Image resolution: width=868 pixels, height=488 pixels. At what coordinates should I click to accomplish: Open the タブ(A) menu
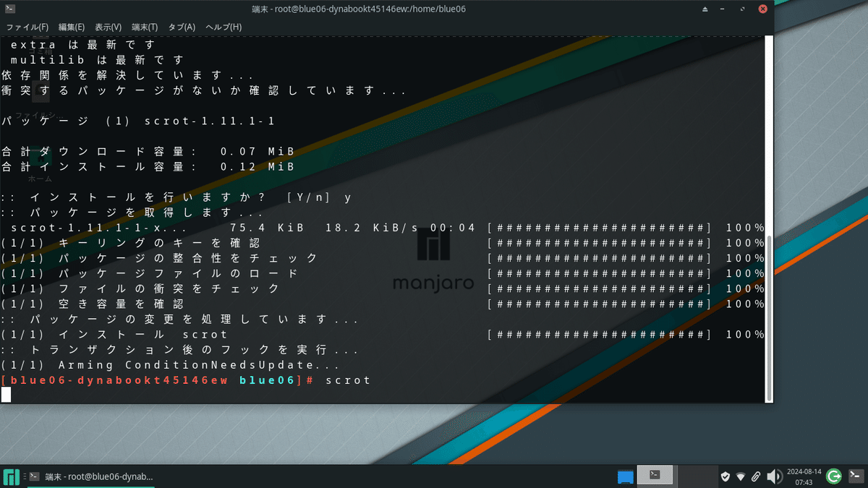point(182,27)
